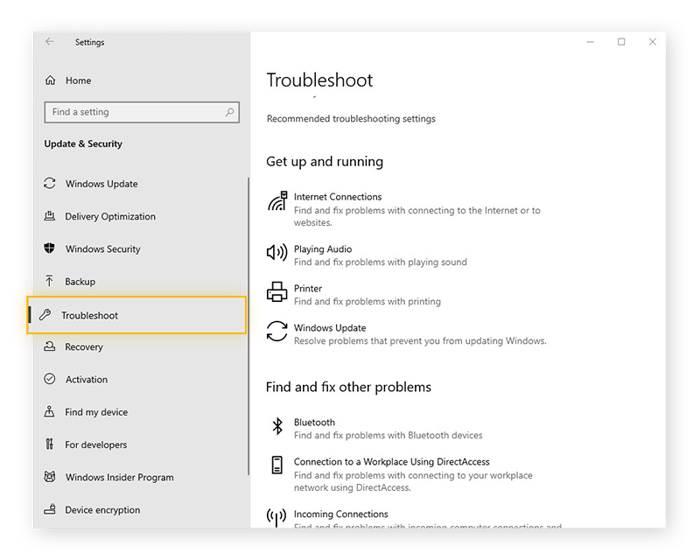Minimize the Settings window
The width and height of the screenshot is (700, 560).
tap(590, 42)
